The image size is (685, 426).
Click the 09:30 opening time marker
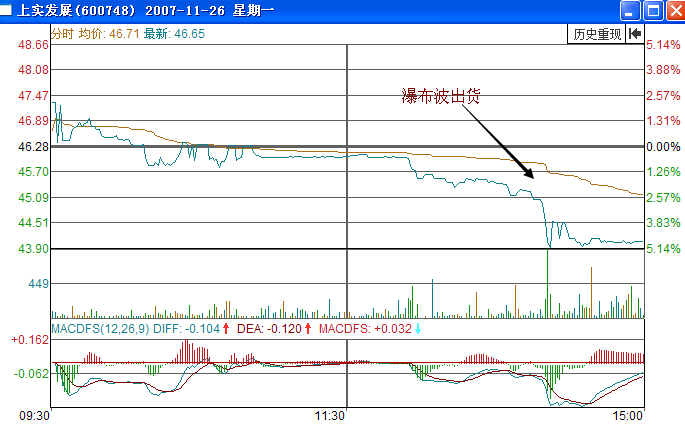[35, 414]
